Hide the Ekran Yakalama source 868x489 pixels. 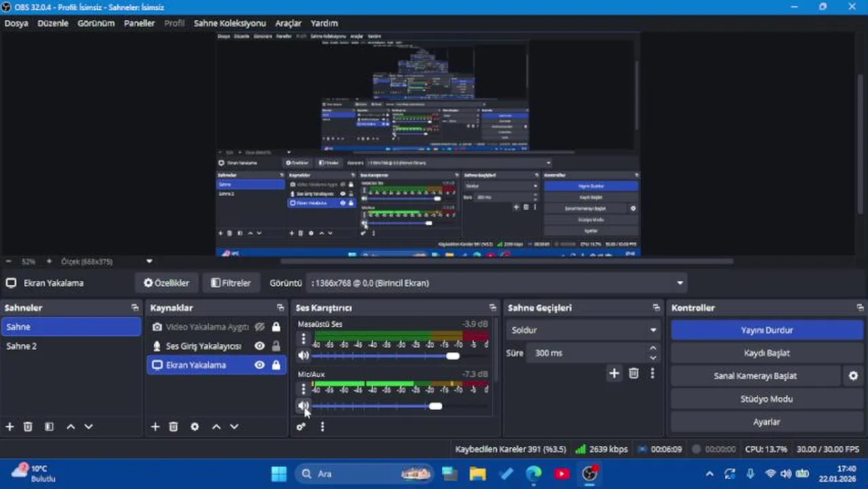(x=259, y=365)
